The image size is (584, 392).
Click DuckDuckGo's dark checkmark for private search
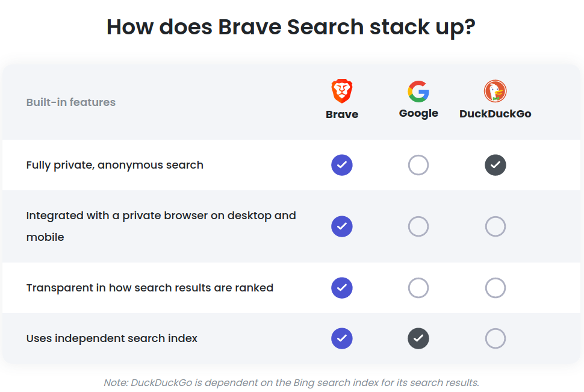495,165
